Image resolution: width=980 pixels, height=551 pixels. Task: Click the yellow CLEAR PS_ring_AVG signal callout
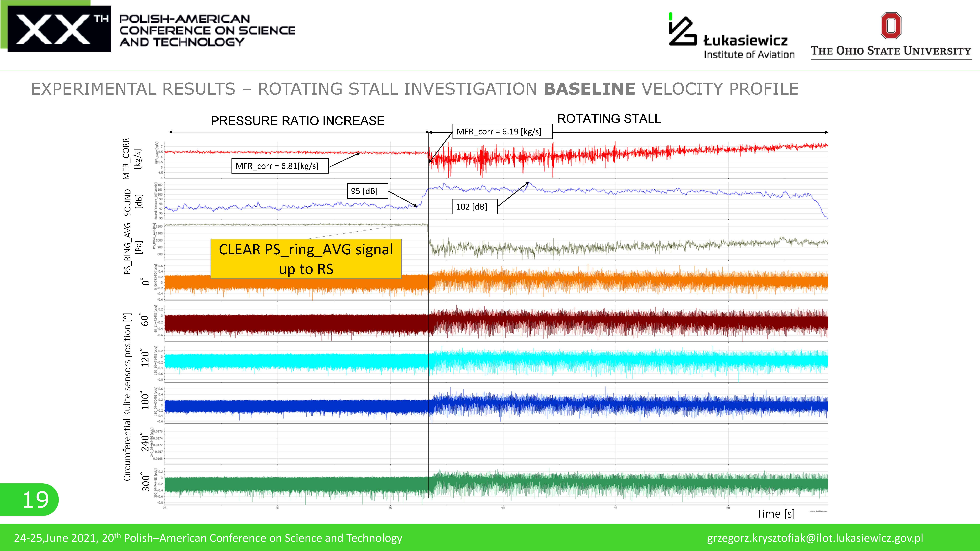[x=306, y=259]
